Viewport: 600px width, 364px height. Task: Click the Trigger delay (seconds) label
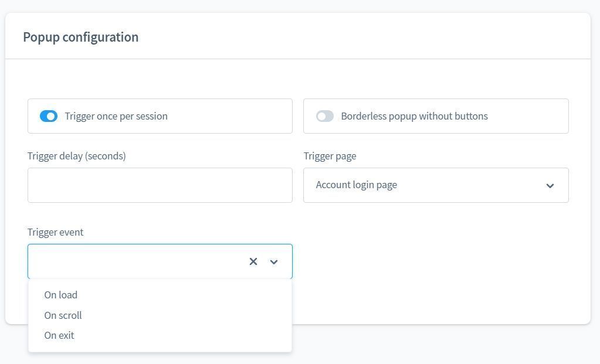(77, 156)
